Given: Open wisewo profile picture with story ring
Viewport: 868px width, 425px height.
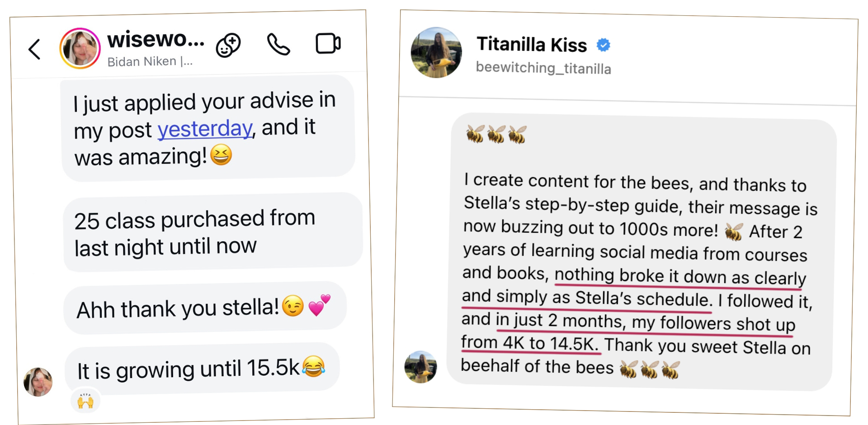Looking at the screenshot, I should pos(80,48).
